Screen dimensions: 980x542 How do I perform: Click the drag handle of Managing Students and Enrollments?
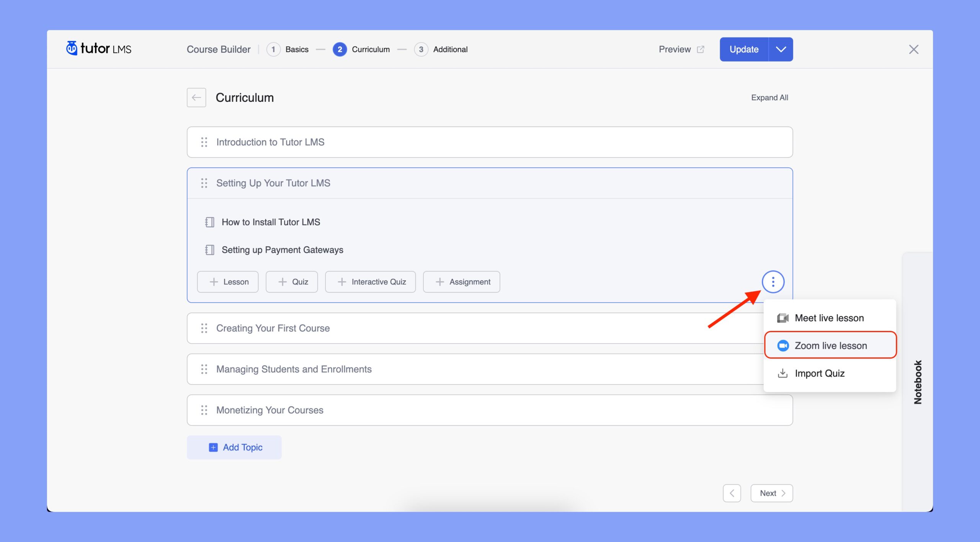coord(204,369)
